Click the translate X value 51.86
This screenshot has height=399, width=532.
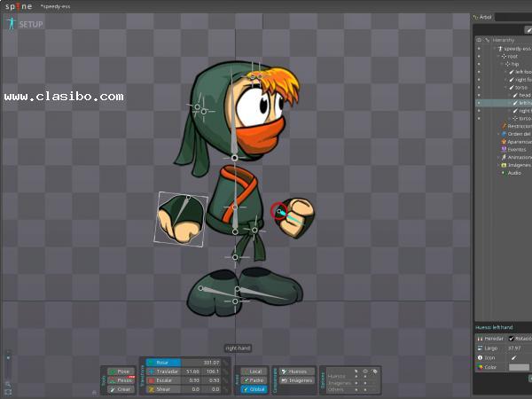tap(191, 372)
